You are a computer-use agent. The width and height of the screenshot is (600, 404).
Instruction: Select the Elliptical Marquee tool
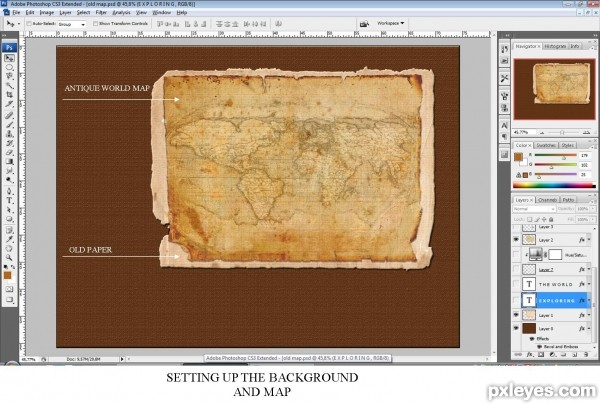(x=9, y=67)
